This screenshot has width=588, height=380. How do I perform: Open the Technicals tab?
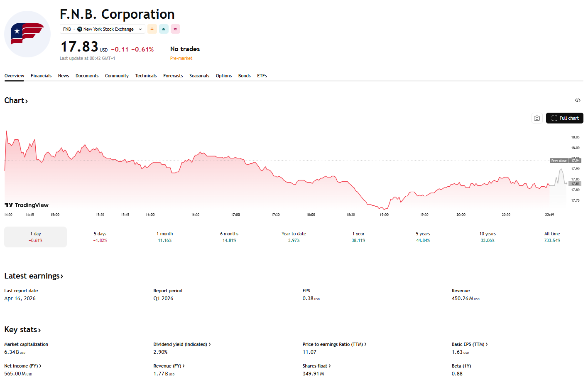(146, 76)
